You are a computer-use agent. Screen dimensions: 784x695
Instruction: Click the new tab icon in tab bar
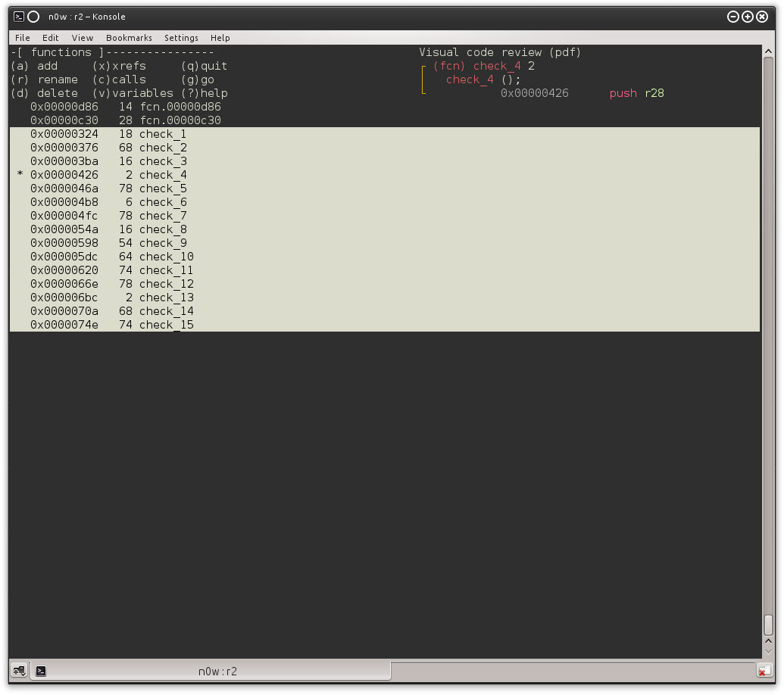click(17, 671)
